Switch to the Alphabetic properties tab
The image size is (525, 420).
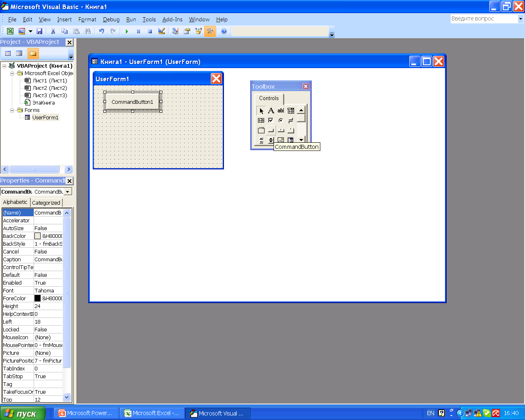(x=15, y=202)
